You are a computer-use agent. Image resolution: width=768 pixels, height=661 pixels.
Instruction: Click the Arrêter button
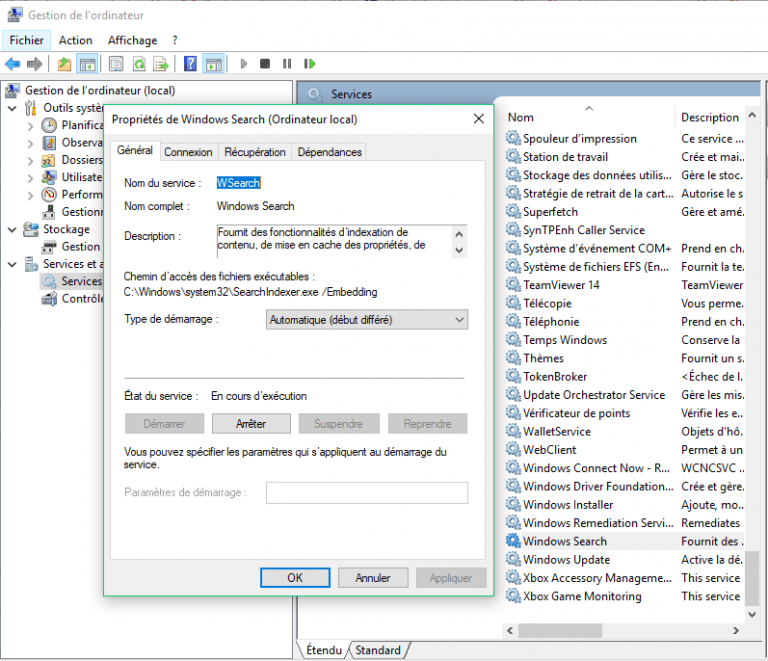tap(251, 424)
